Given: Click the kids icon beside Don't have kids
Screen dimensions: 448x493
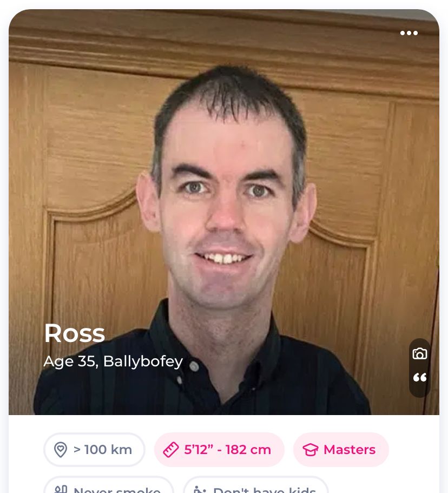Looking at the screenshot, I should pos(200,490).
